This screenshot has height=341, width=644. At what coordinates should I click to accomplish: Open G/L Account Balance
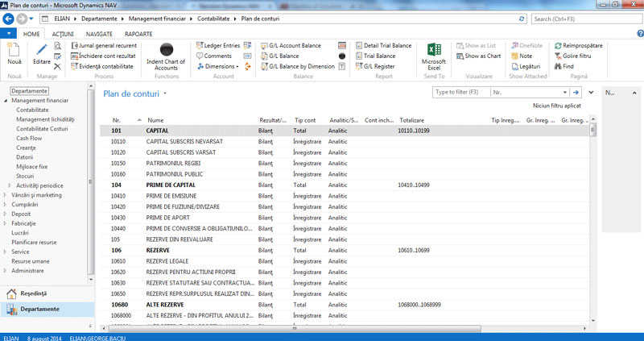(291, 46)
